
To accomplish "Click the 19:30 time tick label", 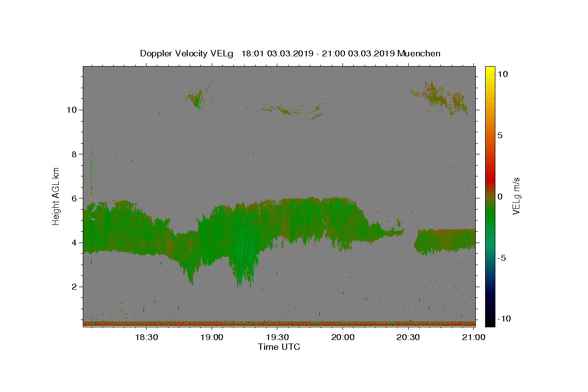I will [277, 337].
